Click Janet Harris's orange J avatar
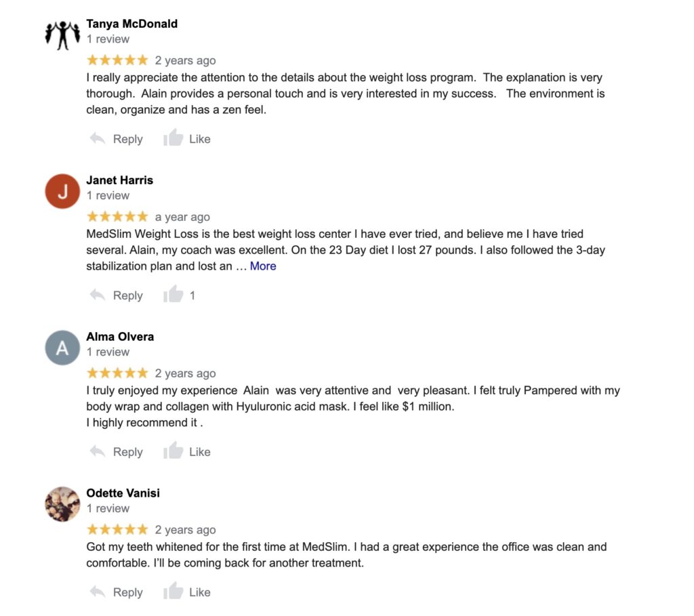 click(62, 191)
